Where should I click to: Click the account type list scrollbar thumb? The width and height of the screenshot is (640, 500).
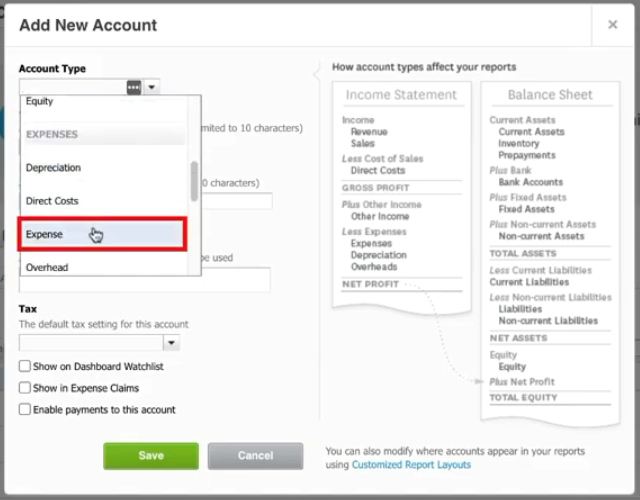pyautogui.click(x=194, y=181)
